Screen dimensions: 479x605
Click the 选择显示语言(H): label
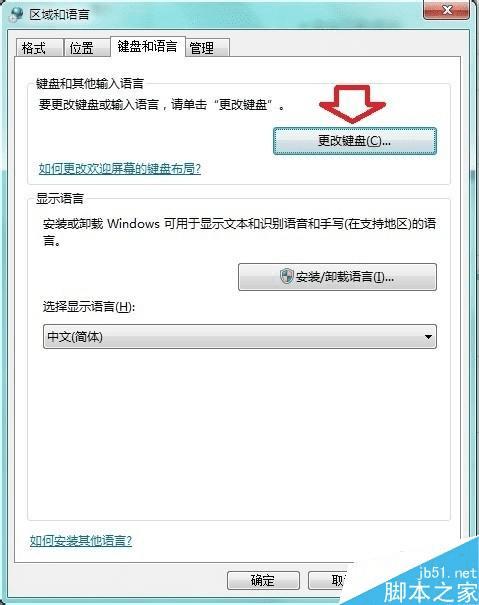(x=88, y=307)
